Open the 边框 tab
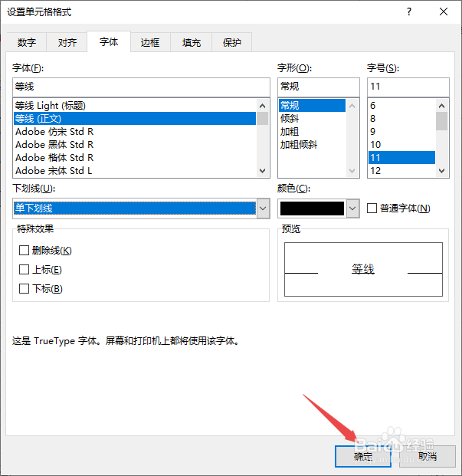Viewport: 462px width, 476px height. (150, 42)
